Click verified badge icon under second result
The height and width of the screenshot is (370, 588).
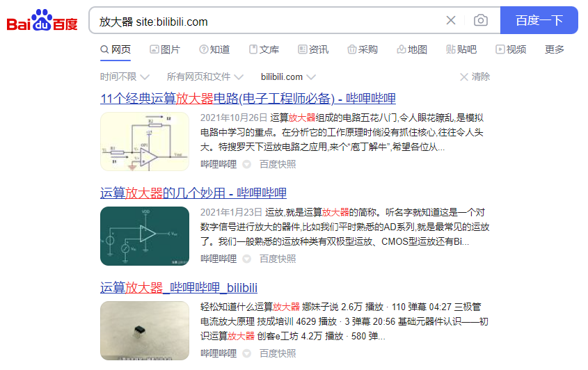click(x=246, y=259)
